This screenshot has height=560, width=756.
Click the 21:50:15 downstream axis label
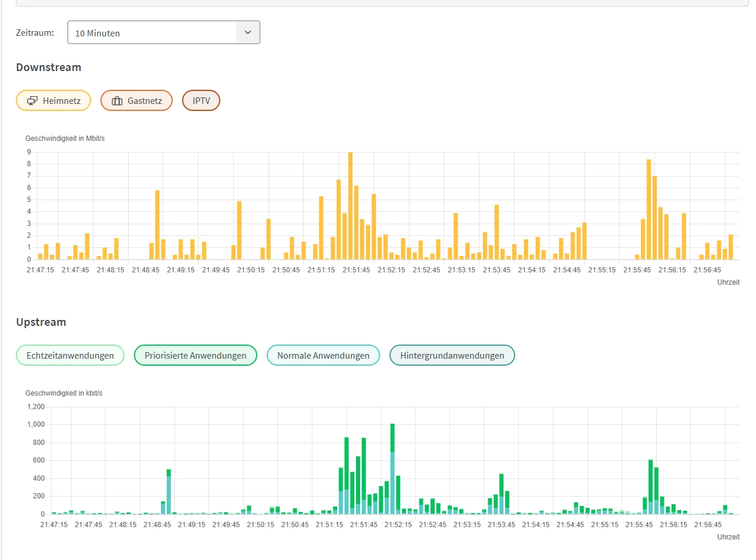coord(251,270)
